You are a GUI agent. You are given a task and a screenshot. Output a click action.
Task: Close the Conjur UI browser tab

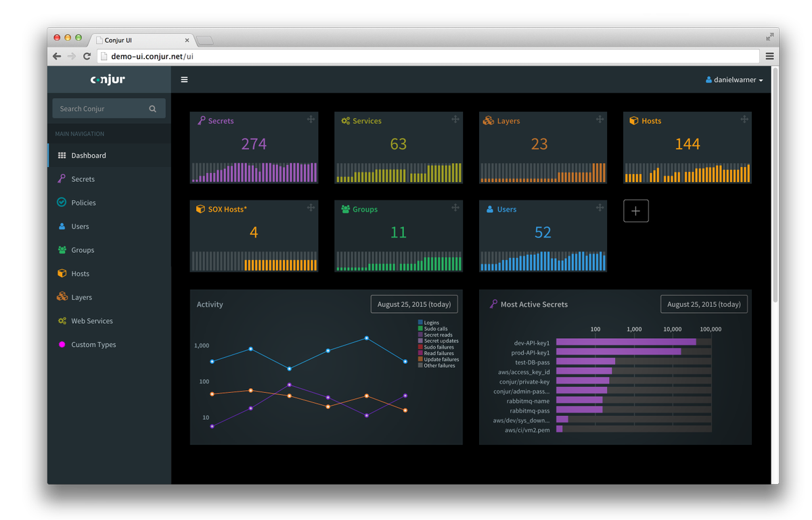[187, 41]
